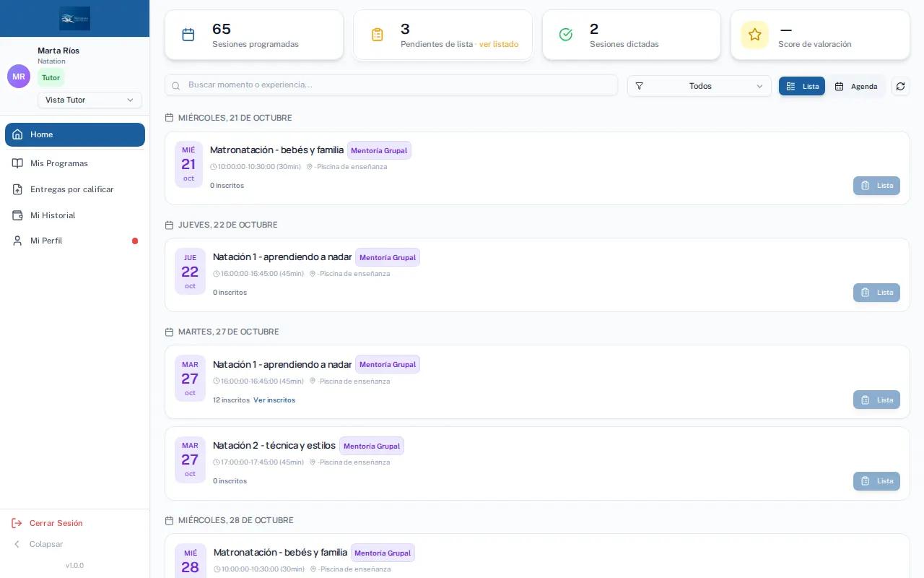Image resolution: width=924 pixels, height=578 pixels.
Task: Open the Vista Tutor dropdown
Action: tap(90, 100)
